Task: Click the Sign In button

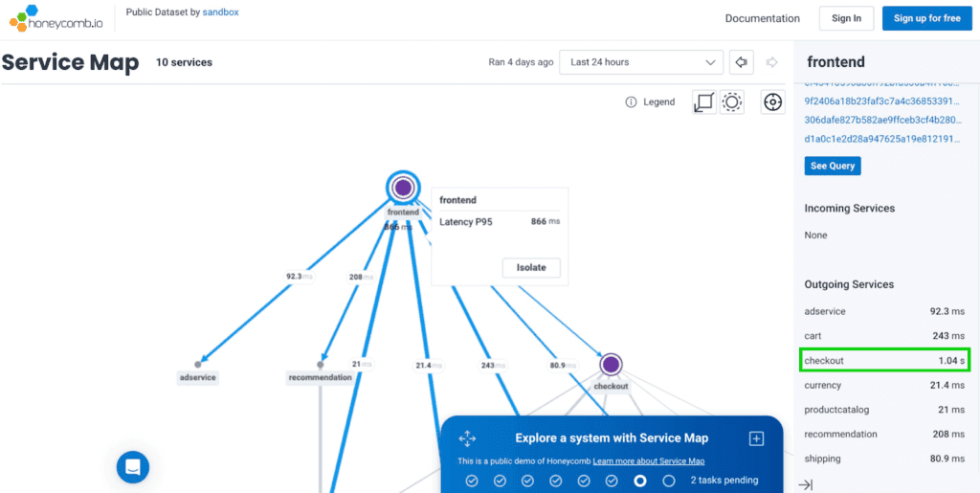Action: pos(846,18)
